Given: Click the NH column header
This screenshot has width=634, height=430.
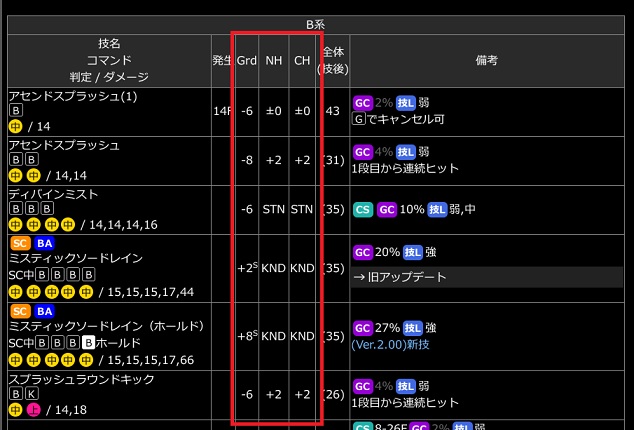Looking at the screenshot, I should [274, 60].
